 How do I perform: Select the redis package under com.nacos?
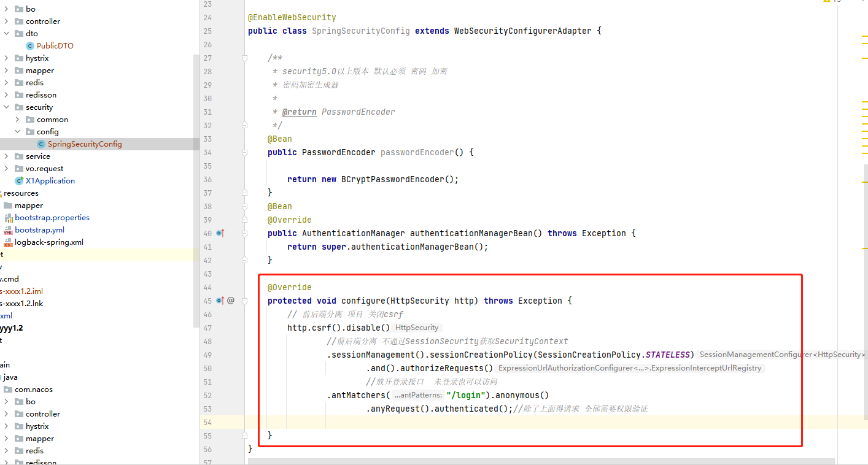coord(34,451)
